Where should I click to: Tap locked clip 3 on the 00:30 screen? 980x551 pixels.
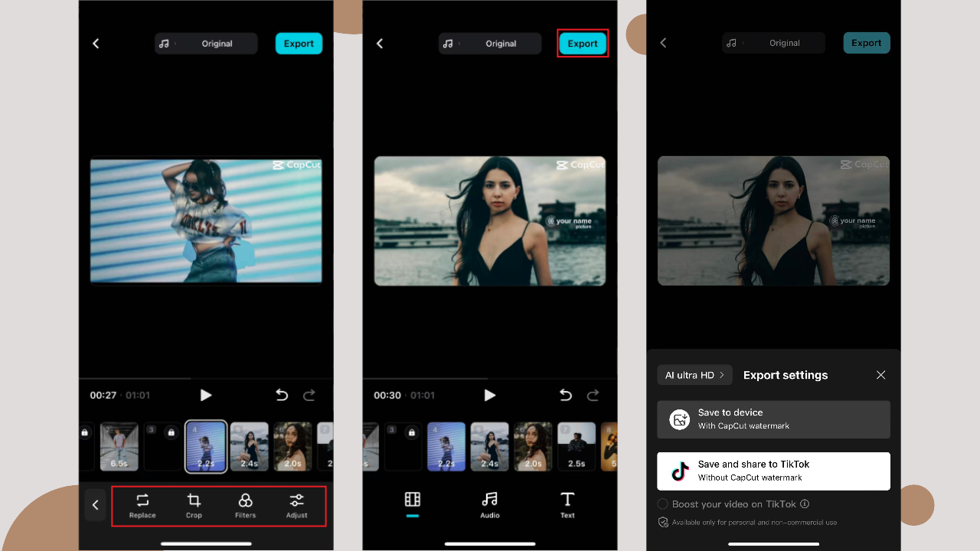coord(403,446)
